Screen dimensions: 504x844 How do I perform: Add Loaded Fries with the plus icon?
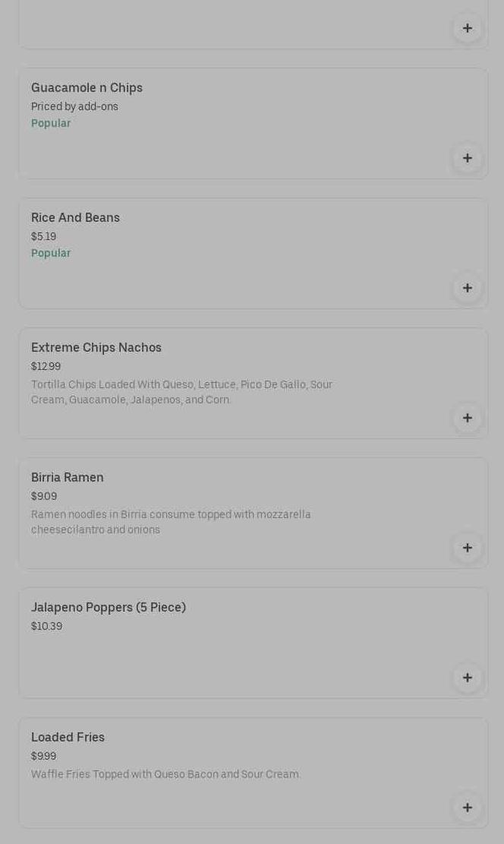click(467, 808)
